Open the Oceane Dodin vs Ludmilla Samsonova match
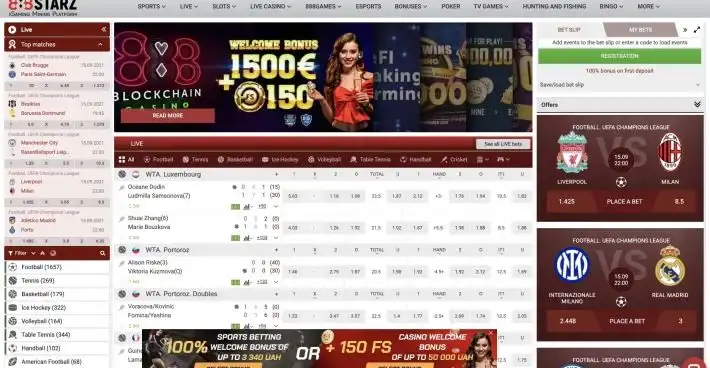 (159, 191)
